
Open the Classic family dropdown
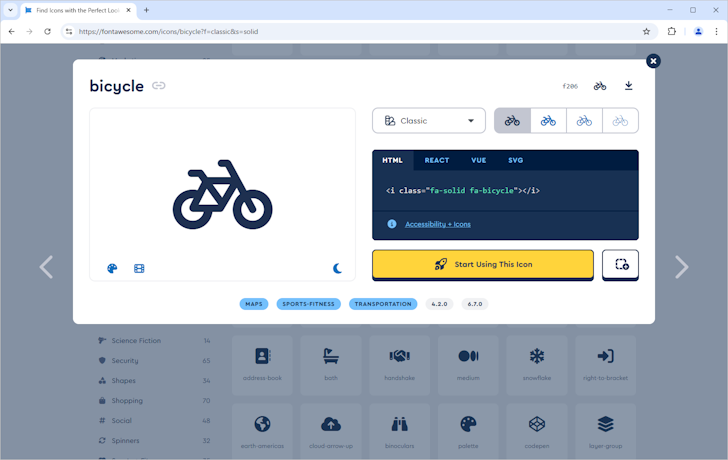429,121
